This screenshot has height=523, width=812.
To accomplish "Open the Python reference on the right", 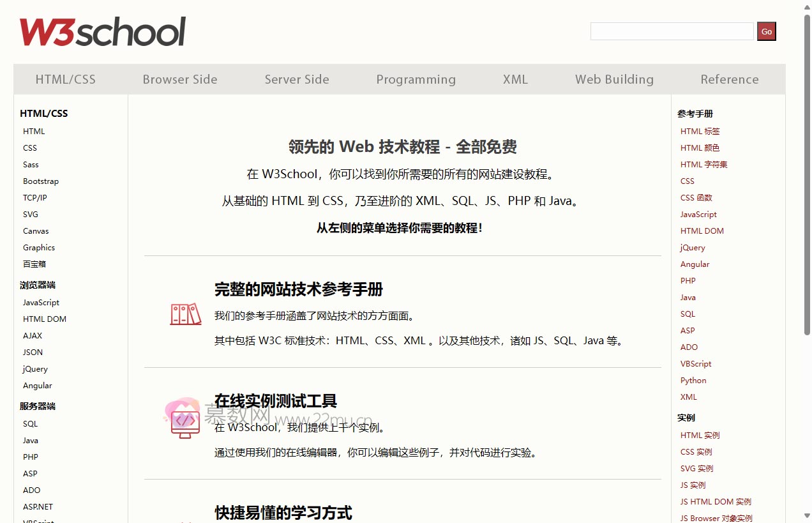I will click(693, 380).
